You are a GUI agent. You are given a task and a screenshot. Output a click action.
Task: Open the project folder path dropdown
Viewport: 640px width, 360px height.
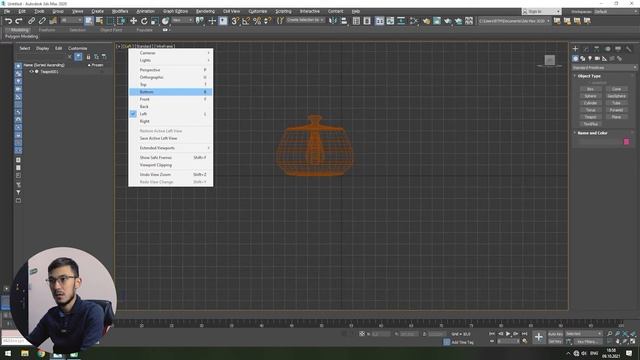point(513,21)
